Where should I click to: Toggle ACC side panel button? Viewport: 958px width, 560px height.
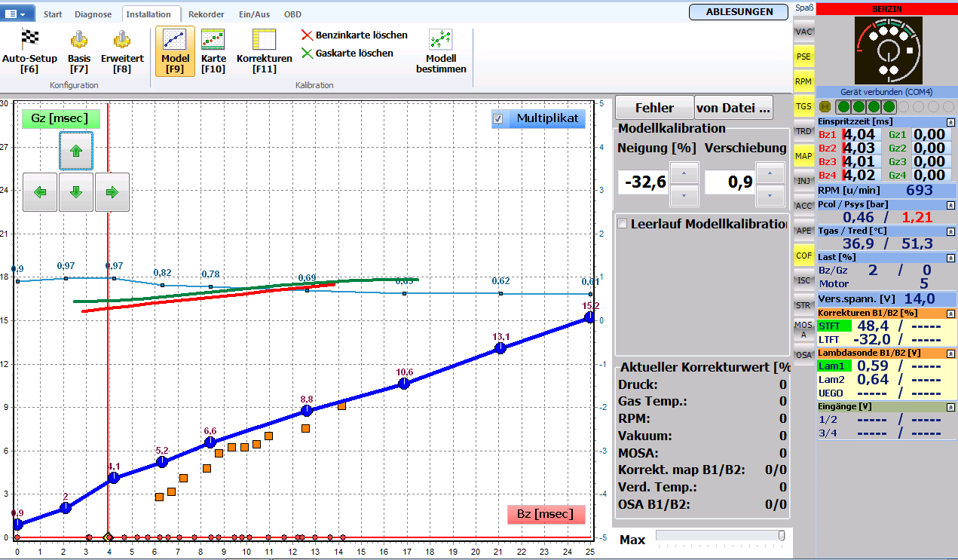click(x=803, y=206)
